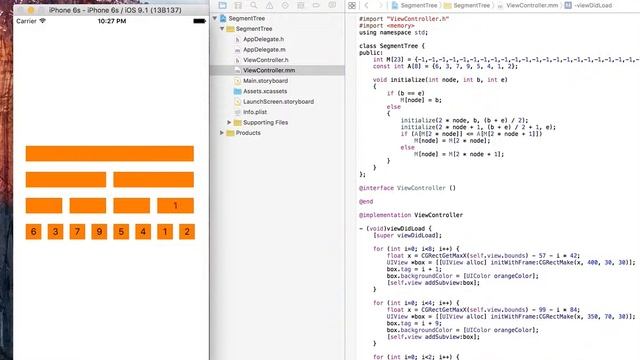Click LaunchScreen.storyboard file icon

coord(238,102)
